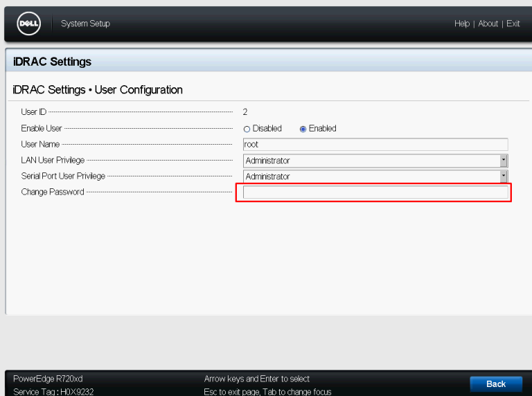Focus the Change Password input field
Image resolution: width=532 pixels, height=396 pixels.
(x=375, y=192)
